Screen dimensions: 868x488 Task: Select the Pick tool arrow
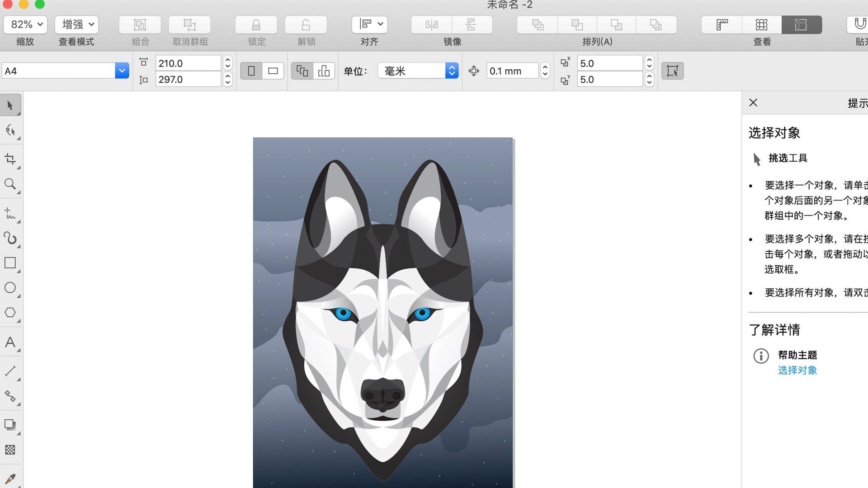coord(10,105)
